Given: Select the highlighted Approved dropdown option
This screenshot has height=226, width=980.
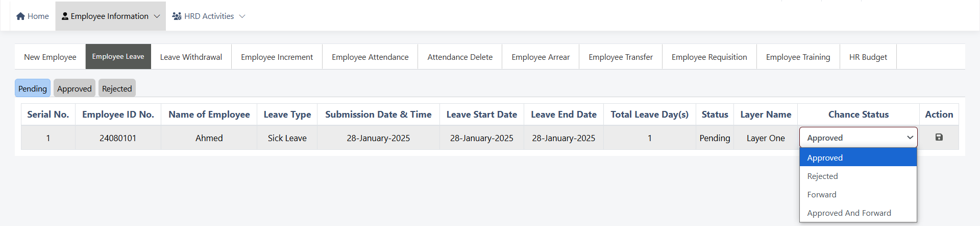Looking at the screenshot, I should pos(825,158).
